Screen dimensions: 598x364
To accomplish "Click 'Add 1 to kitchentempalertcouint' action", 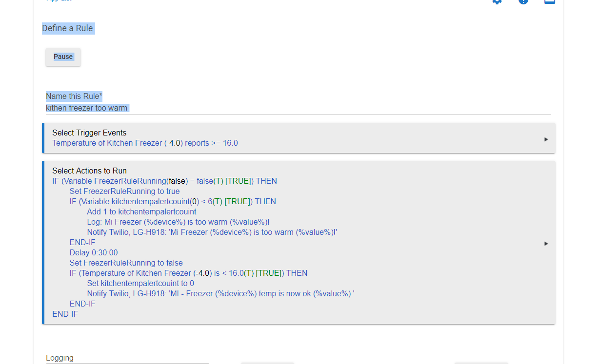I will click(x=141, y=212).
